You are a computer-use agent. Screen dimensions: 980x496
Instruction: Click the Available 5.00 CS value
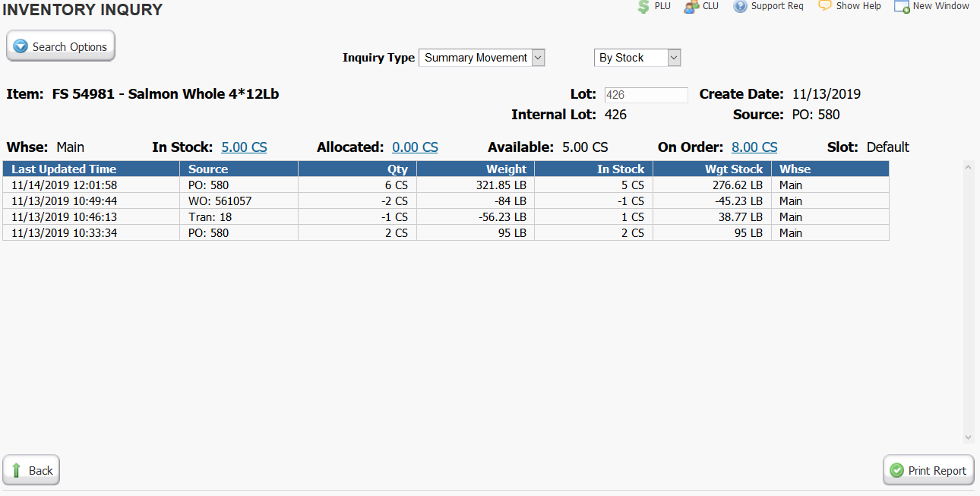coord(585,147)
